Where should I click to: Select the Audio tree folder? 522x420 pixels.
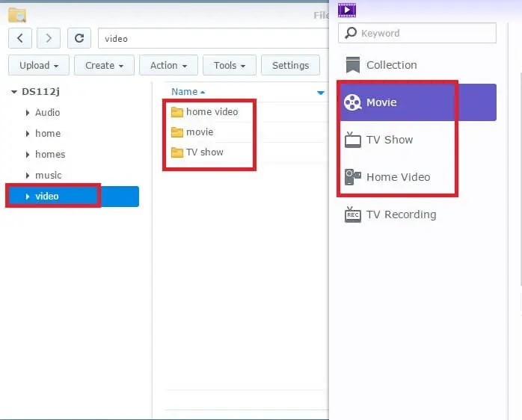click(48, 113)
